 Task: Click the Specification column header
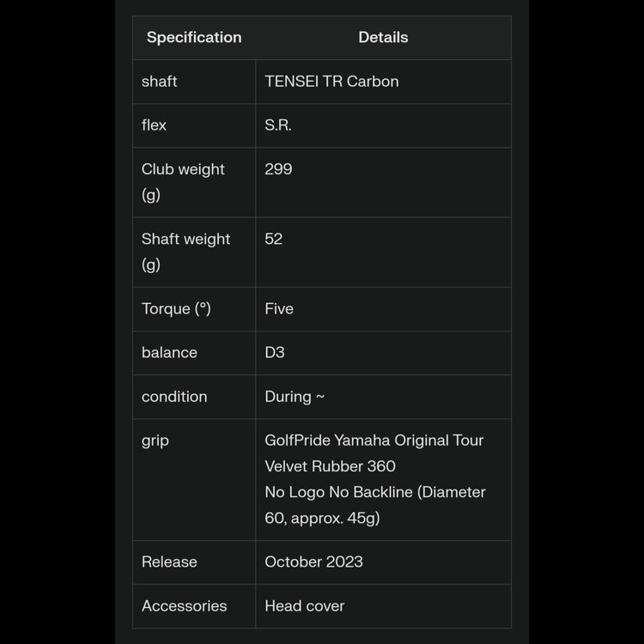tap(194, 38)
